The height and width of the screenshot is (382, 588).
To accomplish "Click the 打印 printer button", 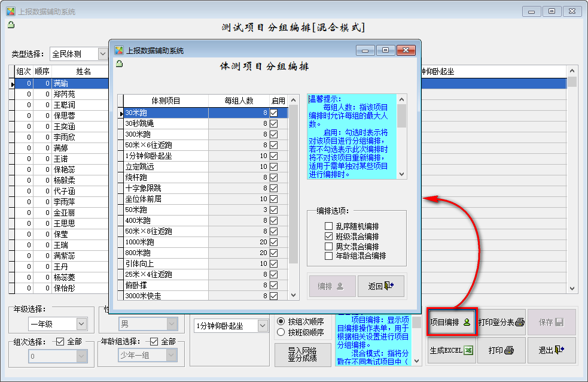I will (x=501, y=350).
